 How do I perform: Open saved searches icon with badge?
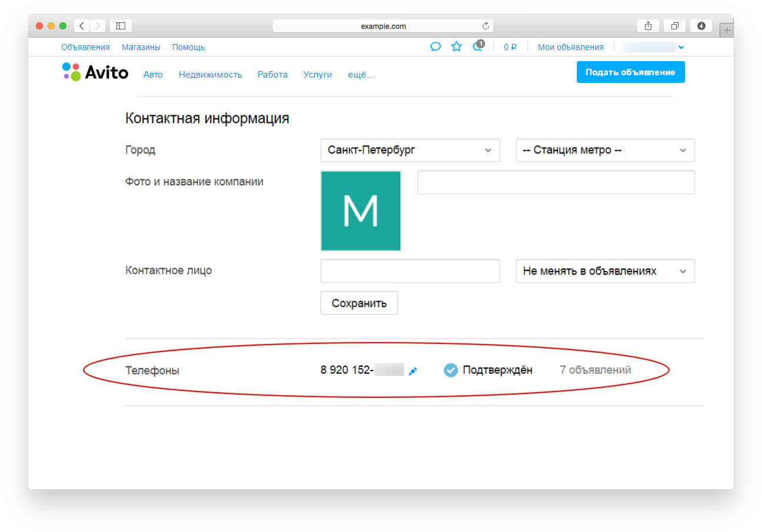[x=478, y=46]
